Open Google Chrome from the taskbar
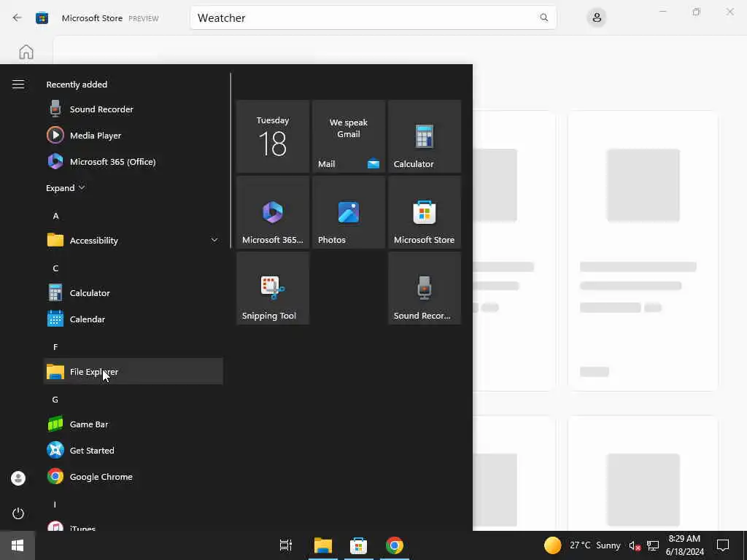 pyautogui.click(x=395, y=545)
